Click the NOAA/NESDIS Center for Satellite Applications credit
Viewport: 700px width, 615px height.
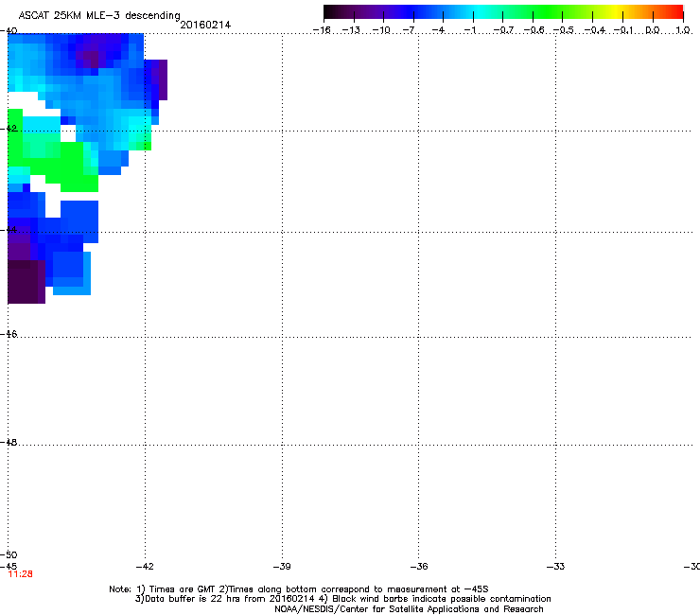tap(409, 609)
